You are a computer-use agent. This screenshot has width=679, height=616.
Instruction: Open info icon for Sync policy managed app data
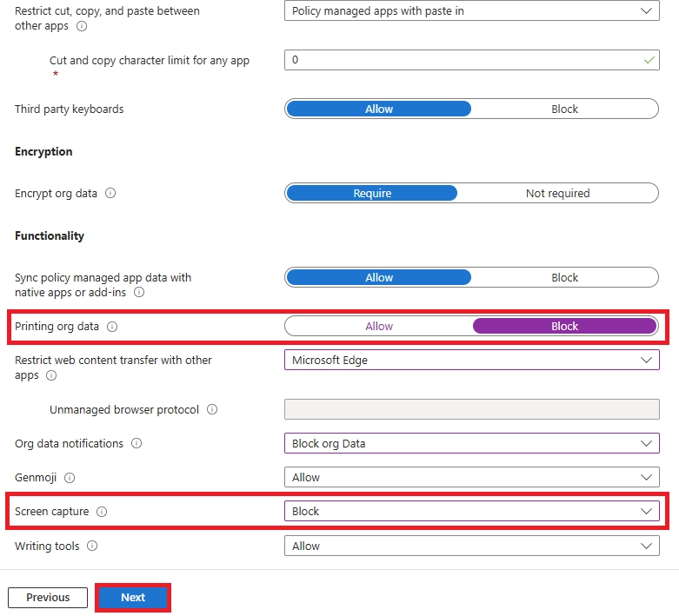(x=139, y=292)
